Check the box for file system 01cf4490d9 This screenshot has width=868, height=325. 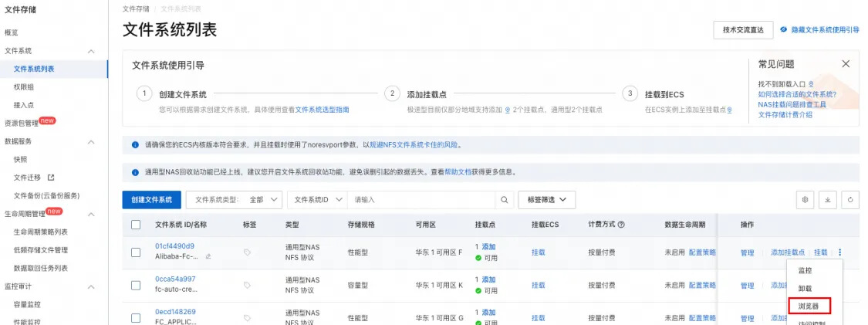point(136,252)
